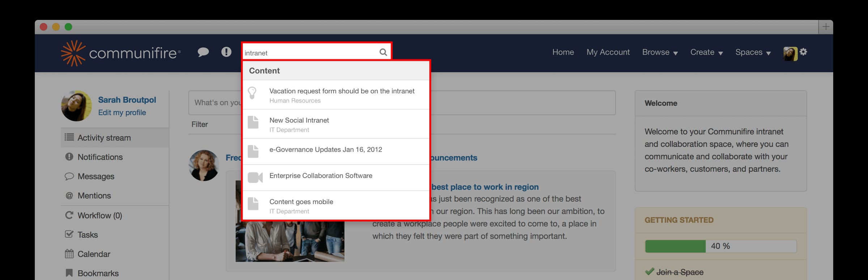Expand the Create dropdown menu

click(706, 52)
